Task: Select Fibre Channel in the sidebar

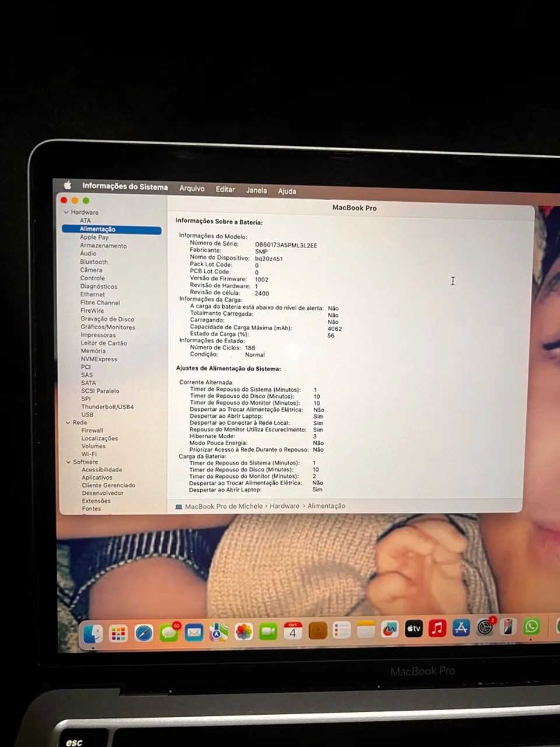Action: pyautogui.click(x=100, y=302)
